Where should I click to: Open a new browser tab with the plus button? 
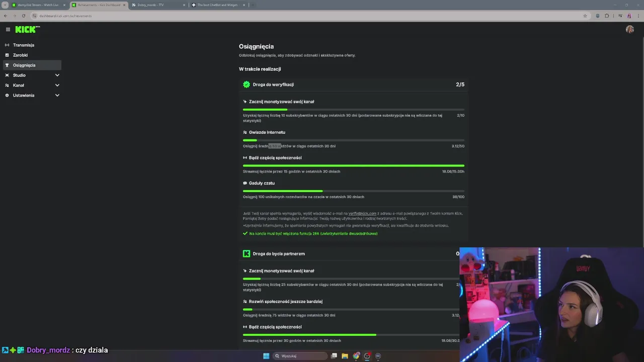[x=253, y=5]
